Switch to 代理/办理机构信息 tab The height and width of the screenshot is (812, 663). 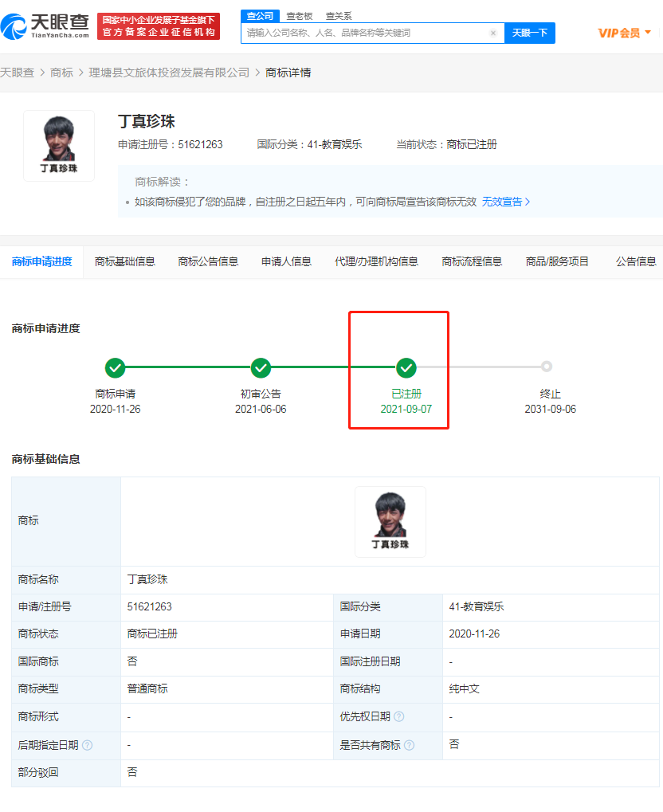pos(377,261)
